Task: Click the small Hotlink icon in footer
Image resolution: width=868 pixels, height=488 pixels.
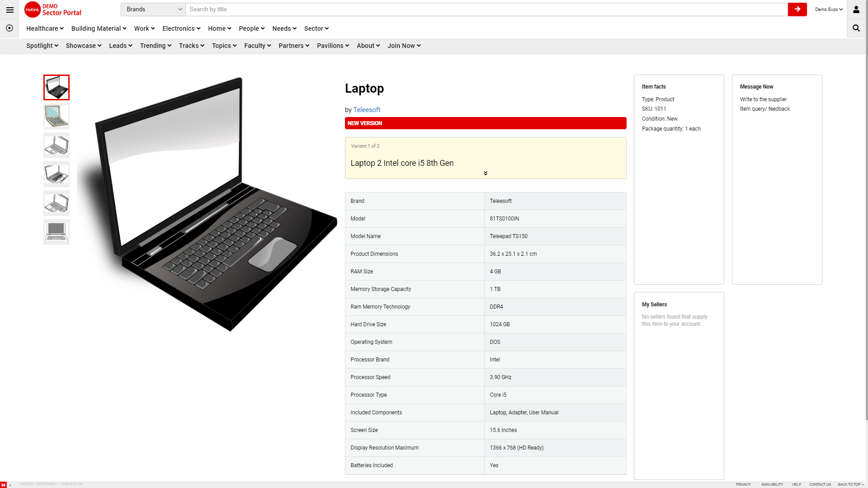Action: click(x=4, y=484)
